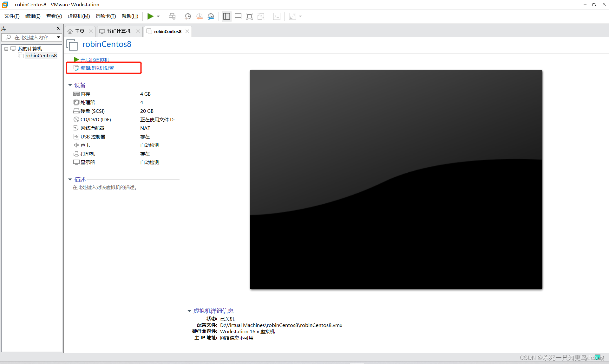Click send Ctrl+Alt+Del toolbar icon

(x=172, y=16)
